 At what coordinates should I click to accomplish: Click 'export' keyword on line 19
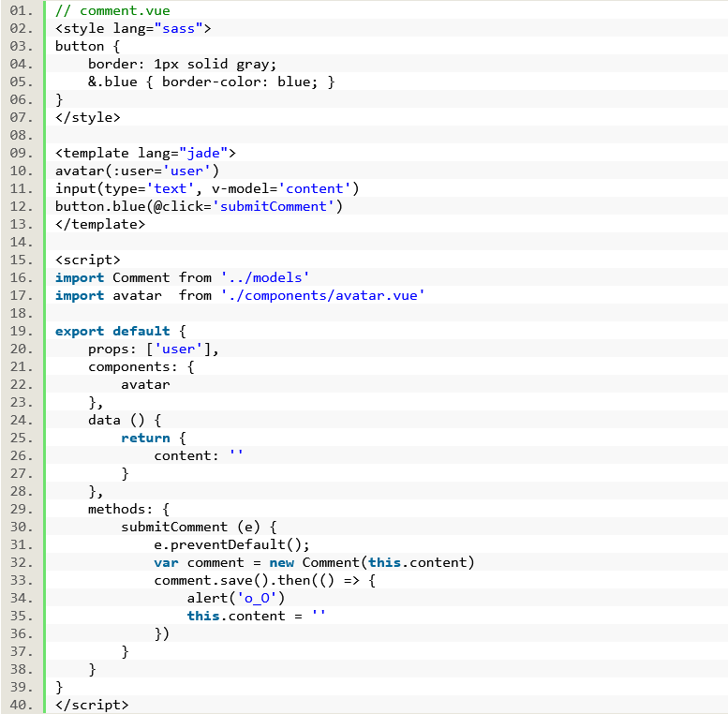(x=80, y=331)
